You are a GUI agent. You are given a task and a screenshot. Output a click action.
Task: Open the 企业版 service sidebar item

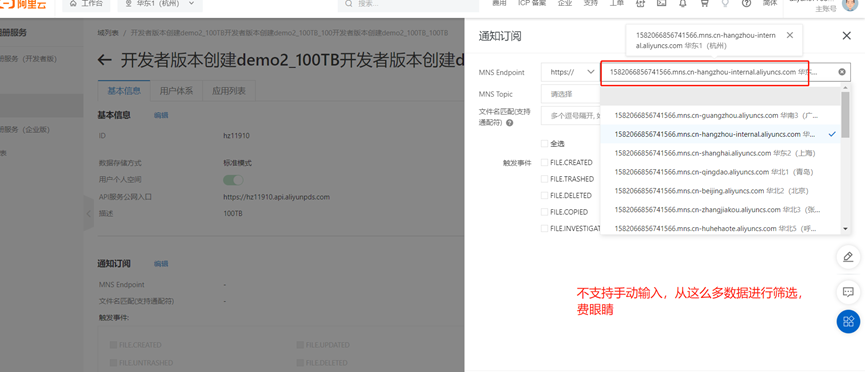(25, 130)
